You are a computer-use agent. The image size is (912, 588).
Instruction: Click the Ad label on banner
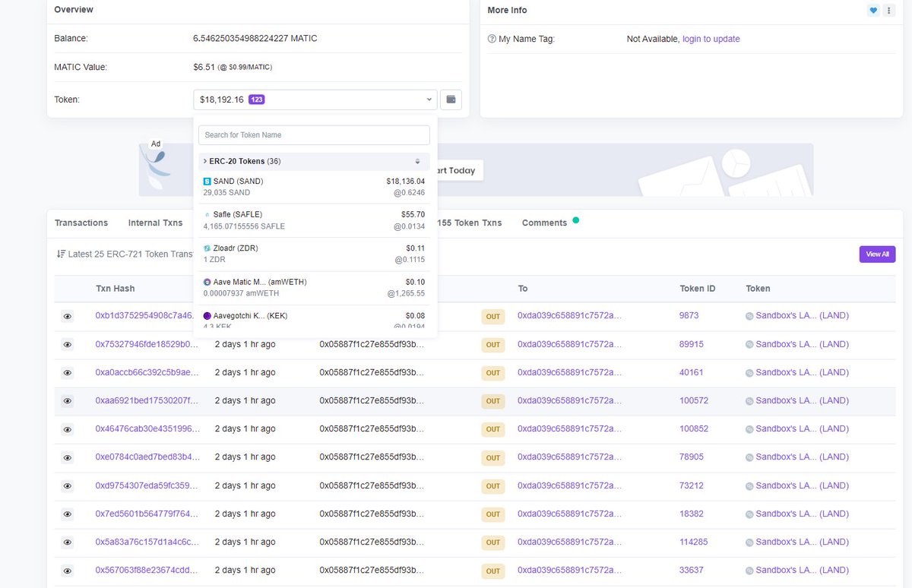tap(156, 144)
